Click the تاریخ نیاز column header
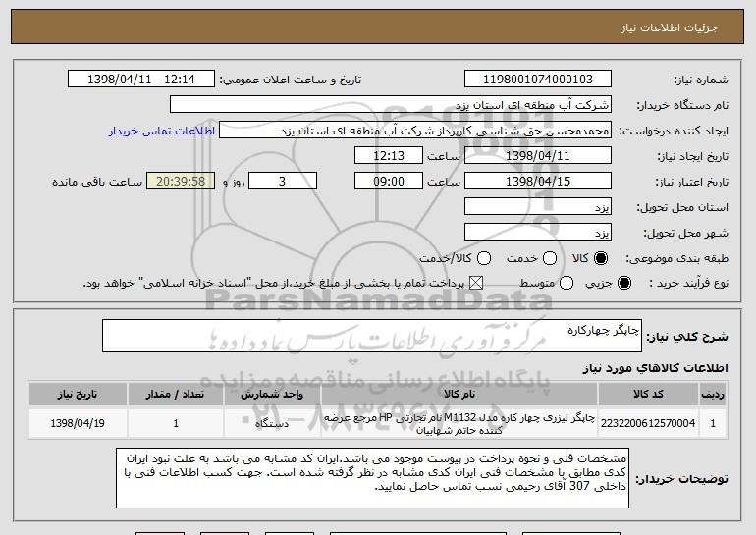This screenshot has width=756, height=535. (78, 395)
